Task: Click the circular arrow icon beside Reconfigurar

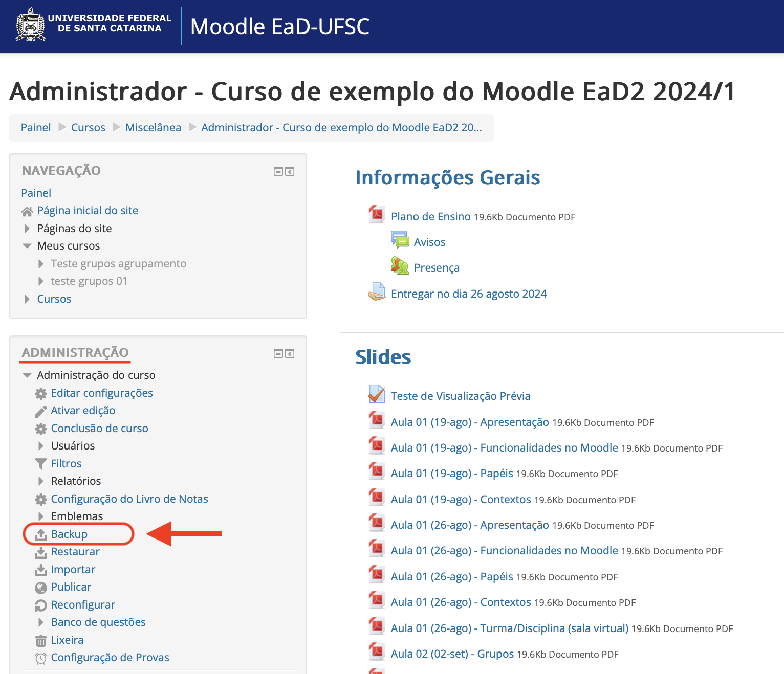Action: click(41, 605)
